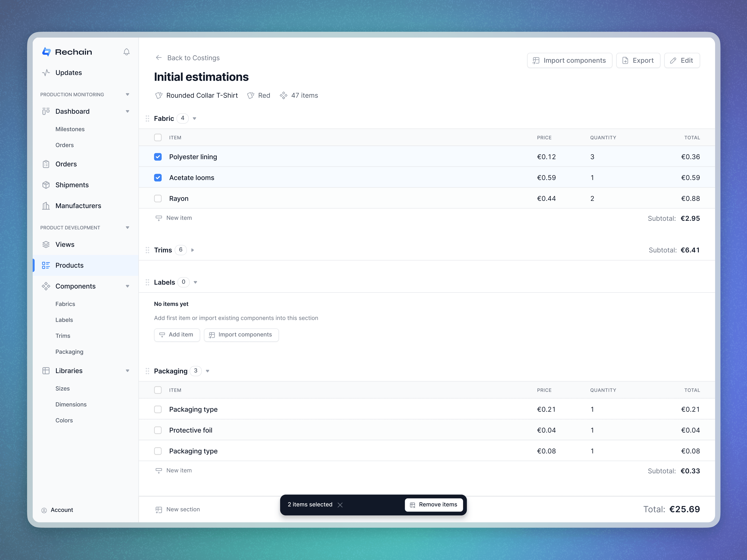747x560 pixels.
Task: Click the Views layers icon
Action: 46,244
